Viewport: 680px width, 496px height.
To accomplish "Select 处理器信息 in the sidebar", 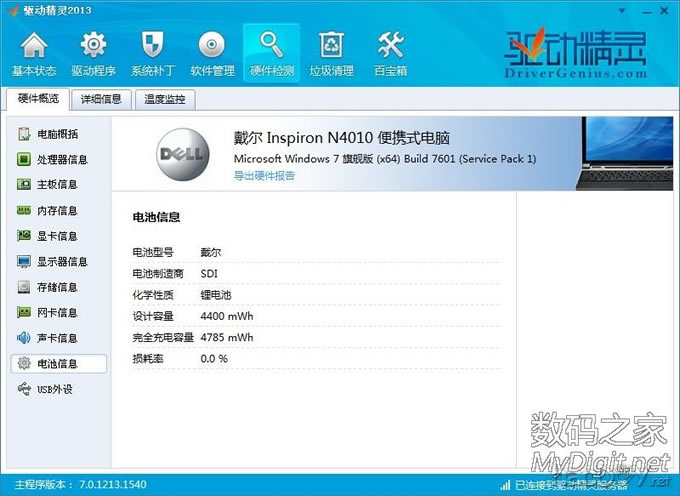I will [x=61, y=159].
